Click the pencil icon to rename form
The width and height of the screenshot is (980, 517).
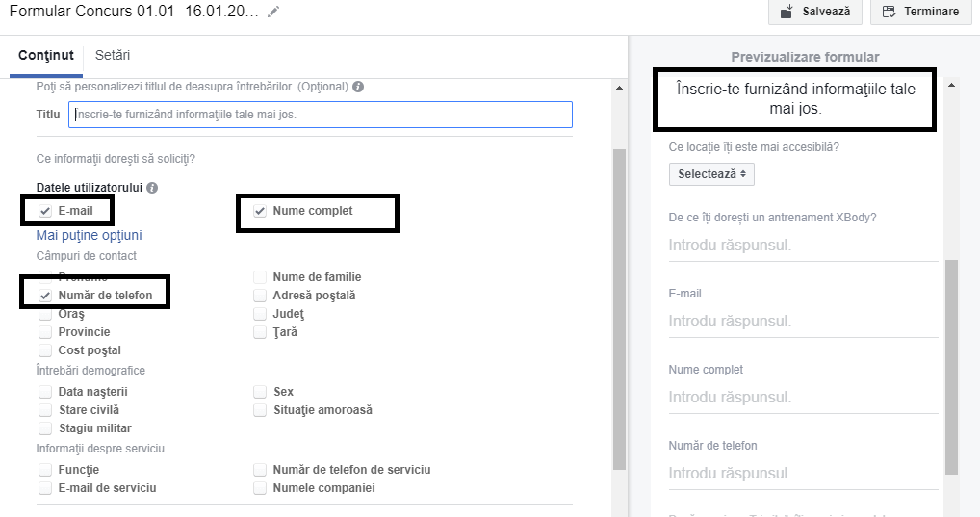[274, 12]
